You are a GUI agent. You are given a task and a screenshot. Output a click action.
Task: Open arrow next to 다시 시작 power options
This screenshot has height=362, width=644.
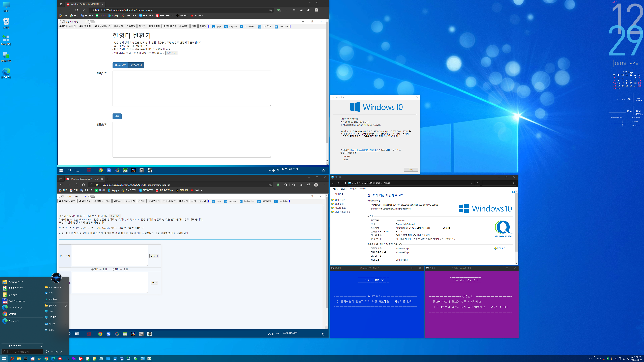[x=61, y=351]
